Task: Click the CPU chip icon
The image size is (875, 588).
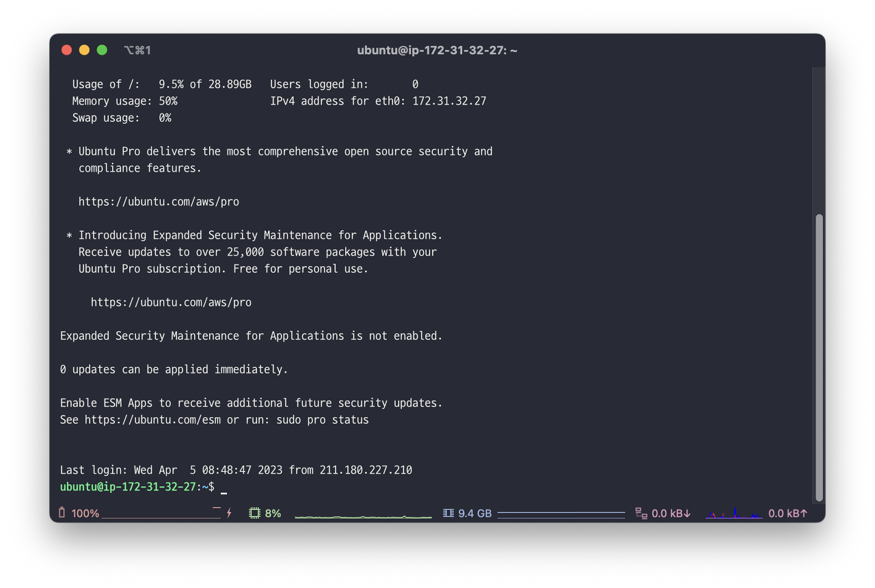Action: click(x=254, y=513)
